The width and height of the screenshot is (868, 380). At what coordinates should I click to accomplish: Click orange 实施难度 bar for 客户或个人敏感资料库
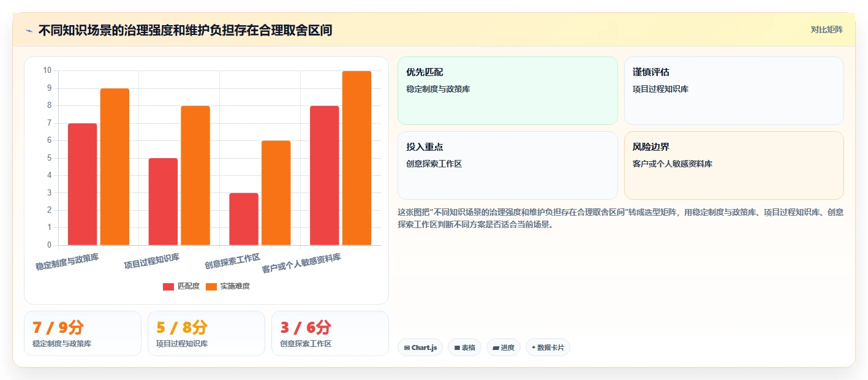[357, 158]
